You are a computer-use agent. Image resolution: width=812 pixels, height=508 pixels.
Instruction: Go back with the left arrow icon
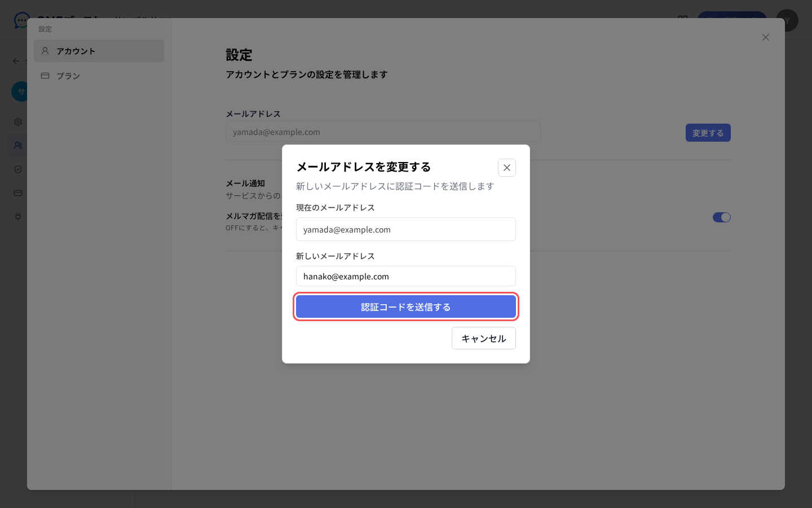coord(16,61)
